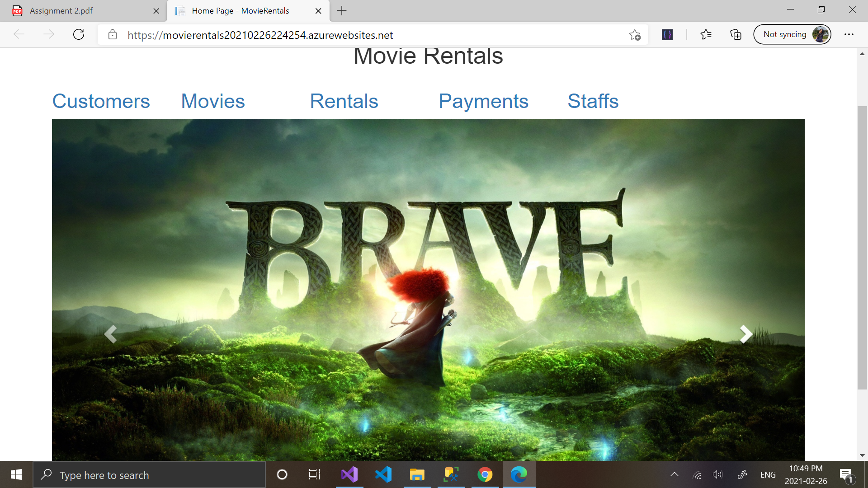The image size is (868, 488).
Task: Open the pen workspace tray icon
Action: (742, 474)
